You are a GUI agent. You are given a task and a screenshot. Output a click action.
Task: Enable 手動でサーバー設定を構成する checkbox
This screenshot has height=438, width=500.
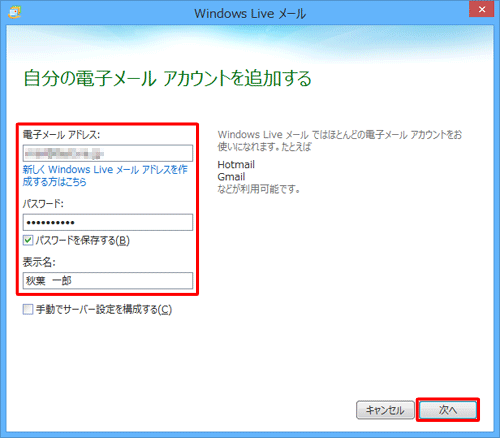tap(28, 309)
